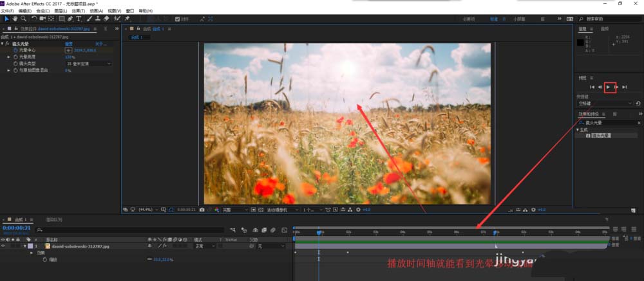
Task: Click the light center crosshair picker button
Action: tap(69, 50)
